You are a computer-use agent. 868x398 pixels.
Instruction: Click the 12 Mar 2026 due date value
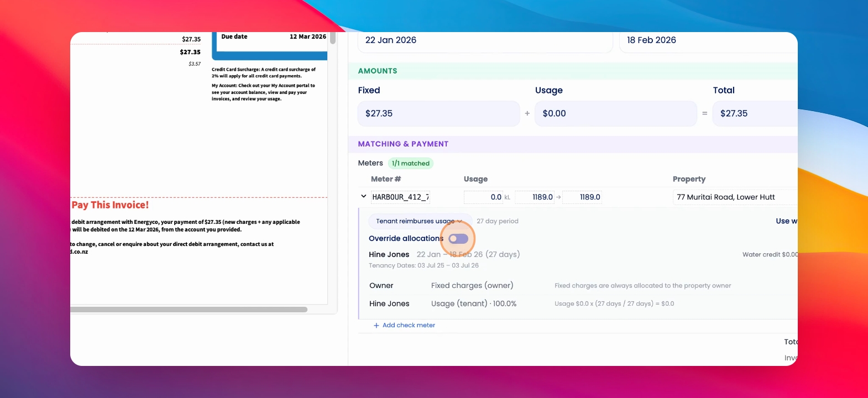(x=308, y=37)
